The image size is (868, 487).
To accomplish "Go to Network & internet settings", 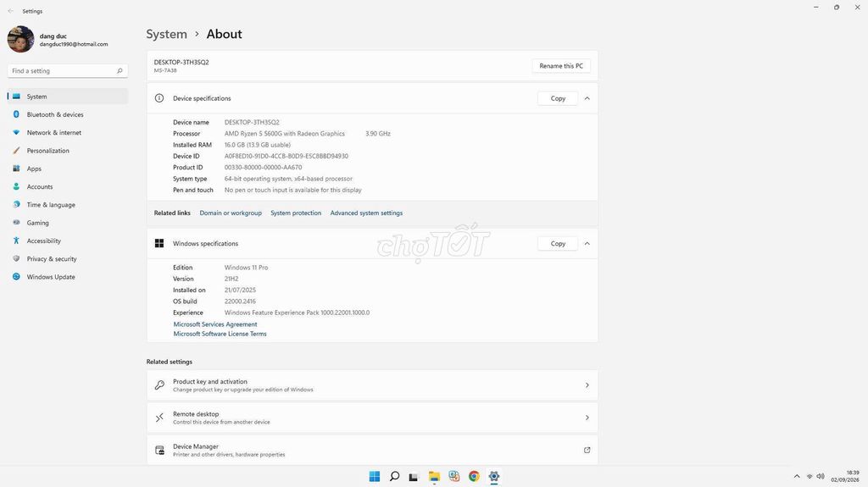I will [x=68, y=133].
